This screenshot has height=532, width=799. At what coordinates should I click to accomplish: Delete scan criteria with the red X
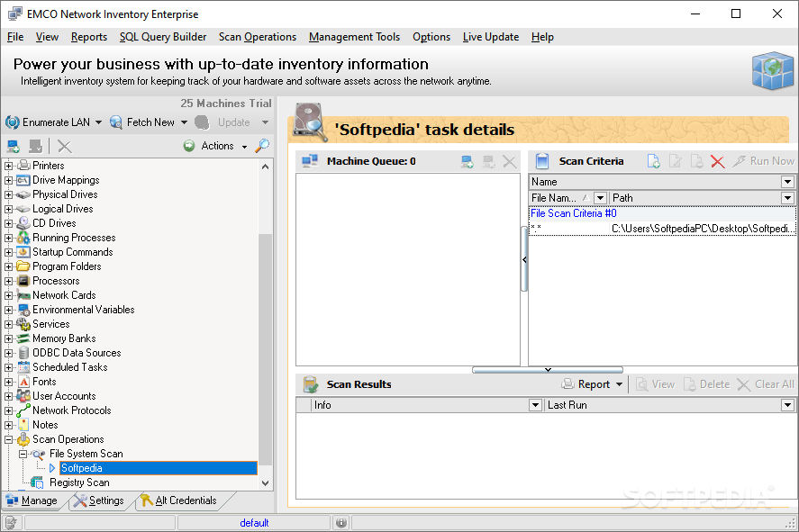[717, 162]
